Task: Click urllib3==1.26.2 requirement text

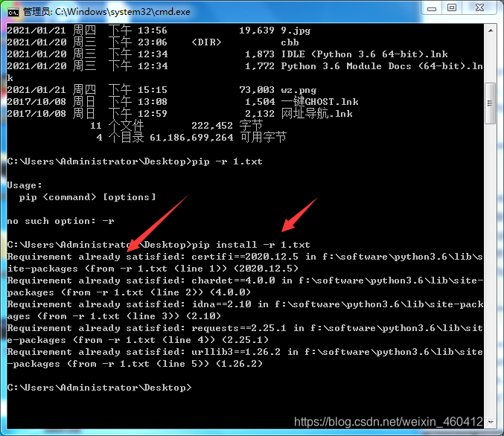Action: [x=236, y=352]
